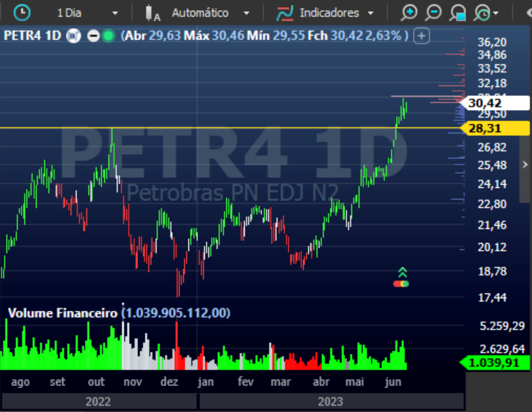
Task: Click the jun month label
Action: (393, 382)
